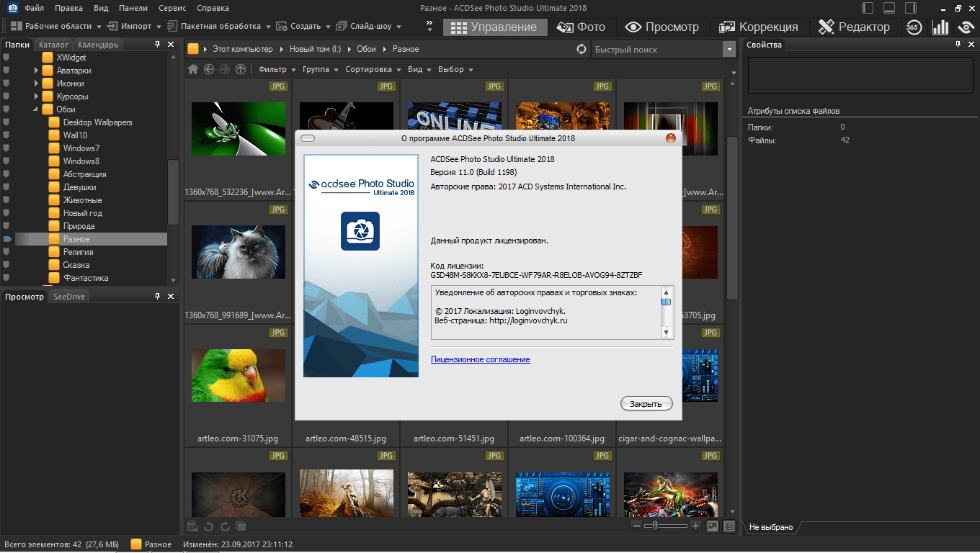Image resolution: width=980 pixels, height=553 pixels.
Task: Switch to the SeeDrive tab
Action: point(69,297)
